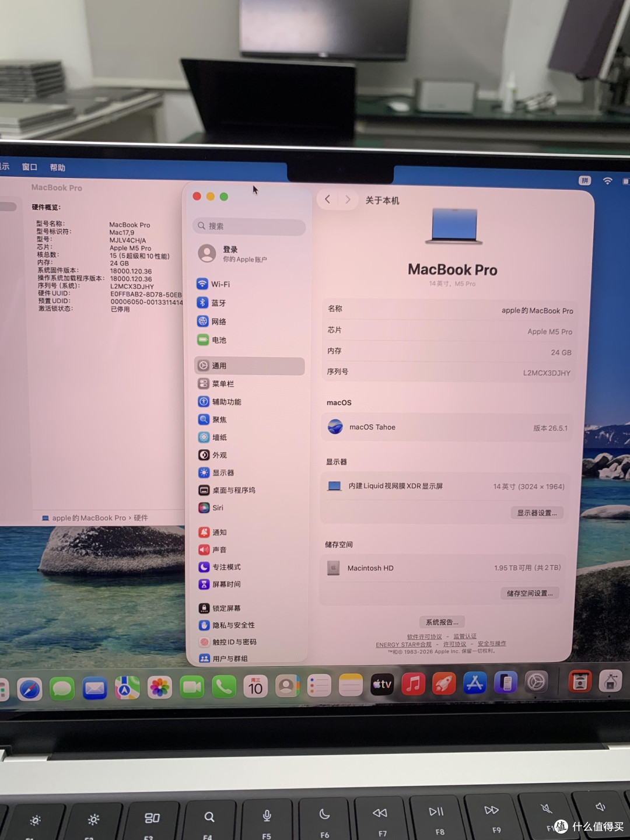Open the ENERGY STAR 合规 link
630x840 pixels.
pyautogui.click(x=404, y=645)
